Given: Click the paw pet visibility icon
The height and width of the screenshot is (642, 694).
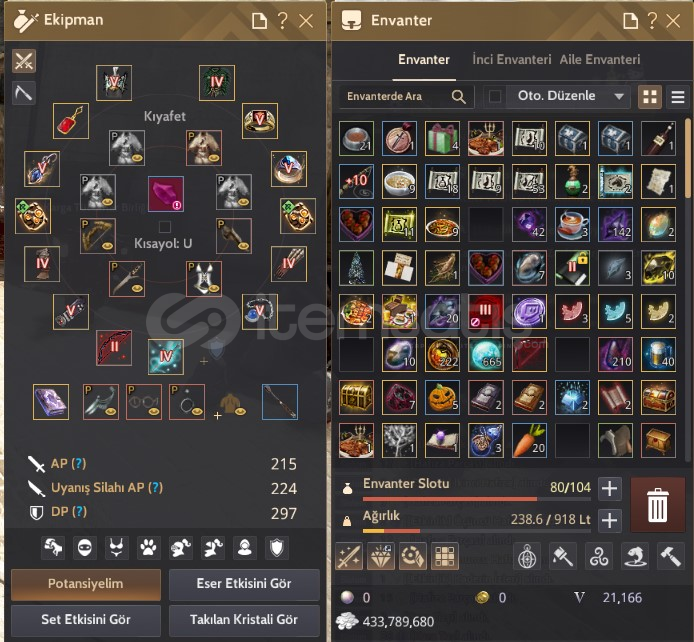Looking at the screenshot, I should pyautogui.click(x=148, y=548).
